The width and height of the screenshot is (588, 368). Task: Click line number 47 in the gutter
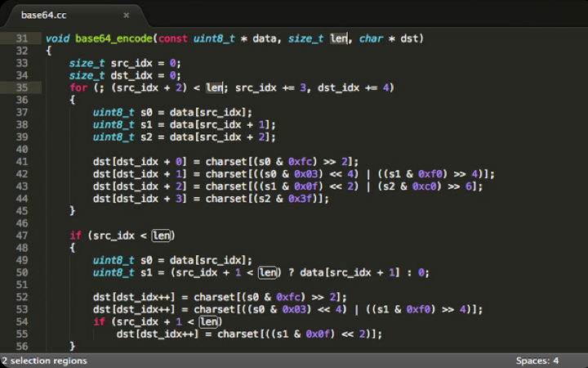point(22,236)
